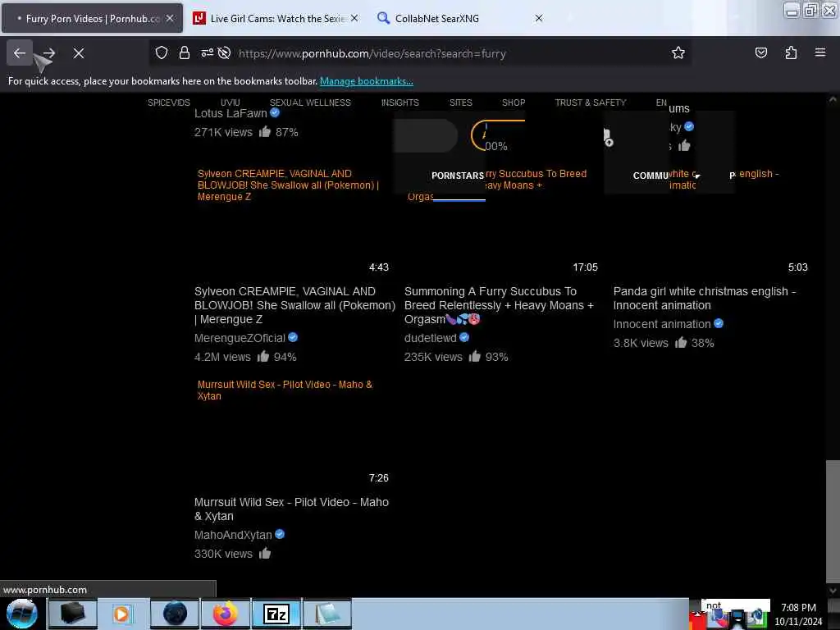The height and width of the screenshot is (630, 840).
Task: Open the Firefox application menu
Action: click(x=820, y=52)
